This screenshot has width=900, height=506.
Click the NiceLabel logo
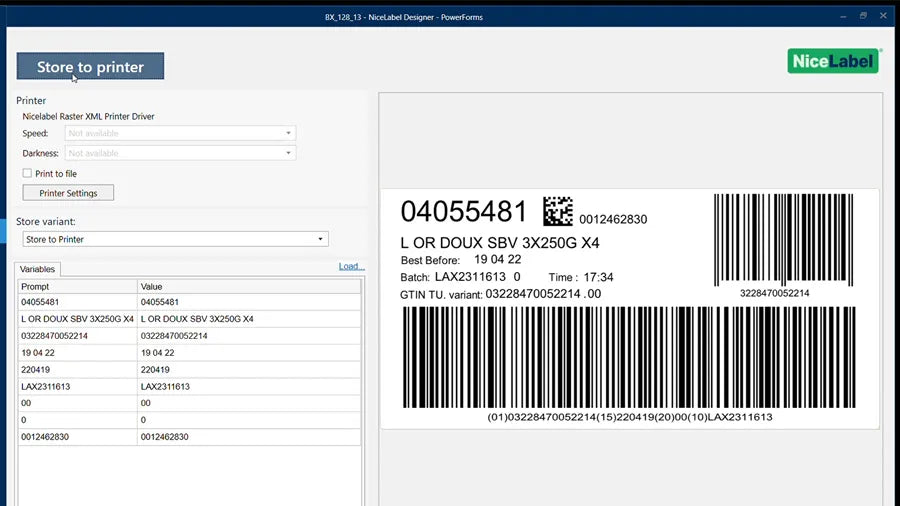click(x=834, y=61)
